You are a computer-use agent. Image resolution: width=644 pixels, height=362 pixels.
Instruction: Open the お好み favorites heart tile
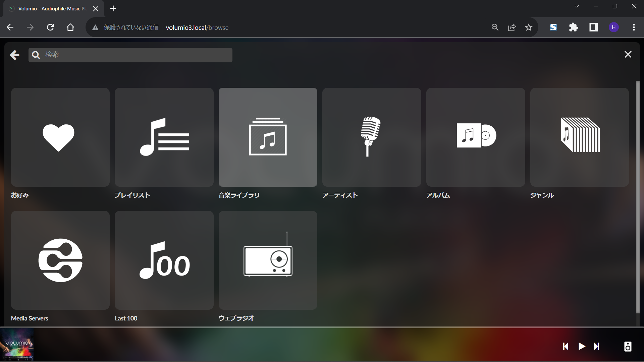(60, 137)
